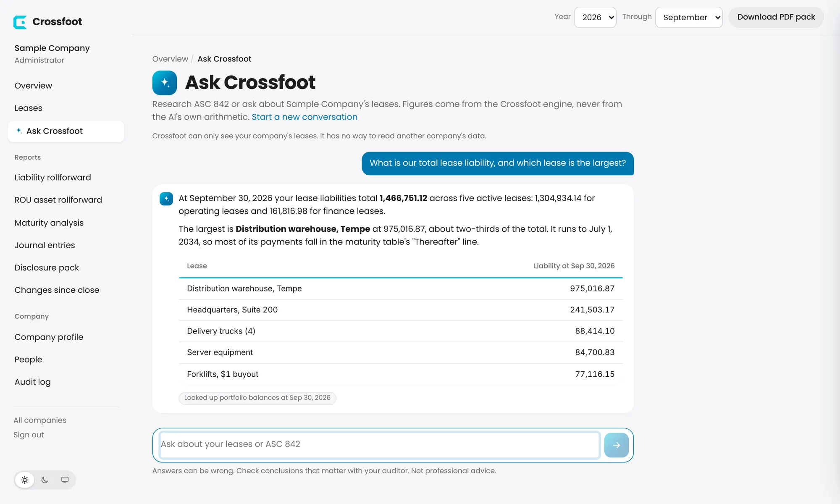Click the Sample Company name in sidebar
Image resolution: width=840 pixels, height=504 pixels.
pos(52,48)
